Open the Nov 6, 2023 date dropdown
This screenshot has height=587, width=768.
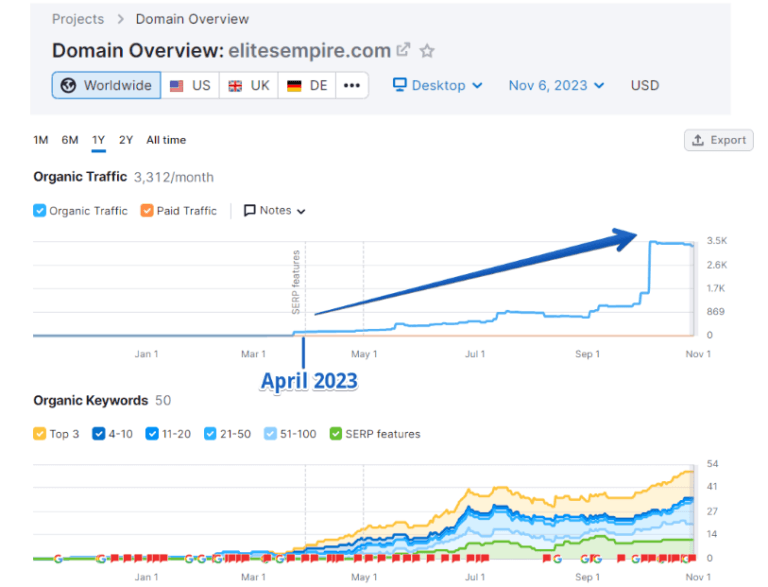[556, 85]
